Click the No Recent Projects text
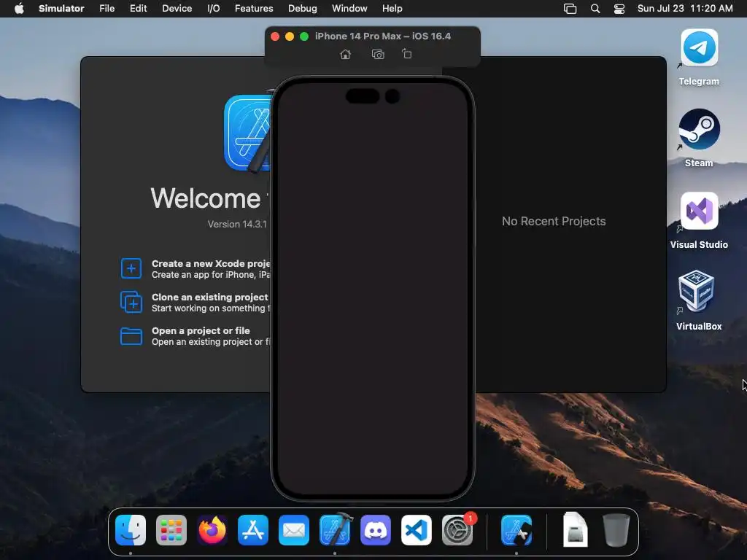This screenshot has width=747, height=560. tap(554, 222)
